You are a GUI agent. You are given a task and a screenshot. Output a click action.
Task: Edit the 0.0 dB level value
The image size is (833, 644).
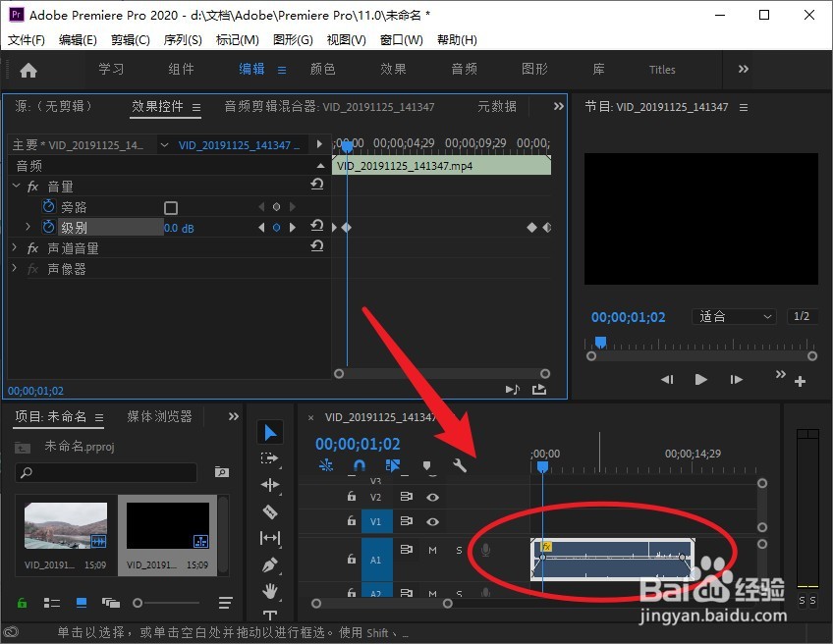[x=179, y=229]
